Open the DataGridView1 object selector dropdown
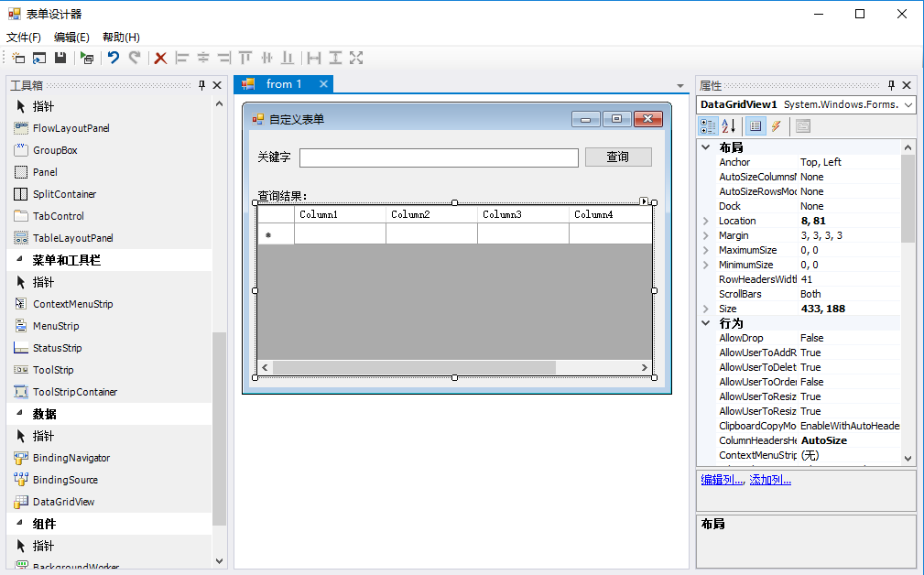The image size is (924, 575). pyautogui.click(x=908, y=105)
